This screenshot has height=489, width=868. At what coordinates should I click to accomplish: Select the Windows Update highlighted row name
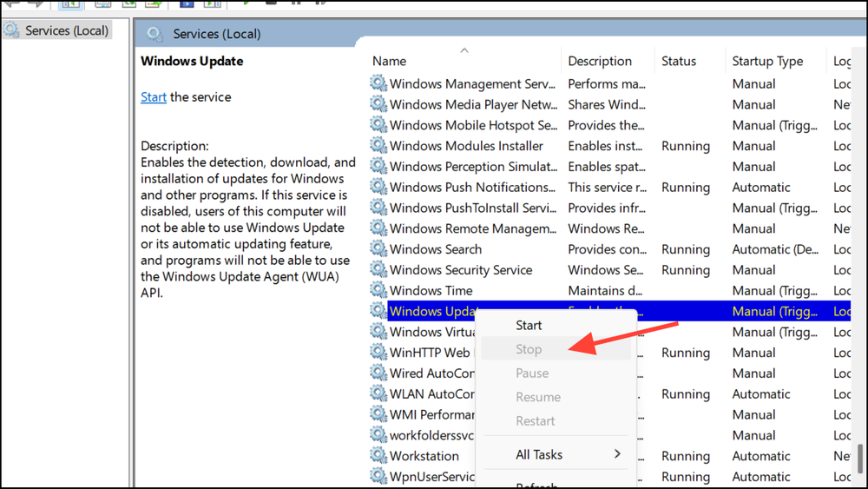(432, 311)
